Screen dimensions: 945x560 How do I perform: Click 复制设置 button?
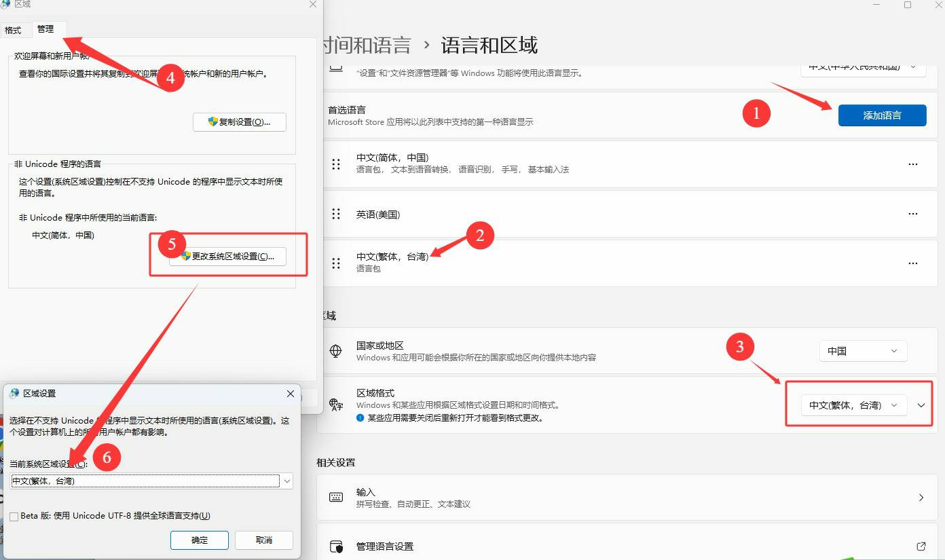coord(239,122)
